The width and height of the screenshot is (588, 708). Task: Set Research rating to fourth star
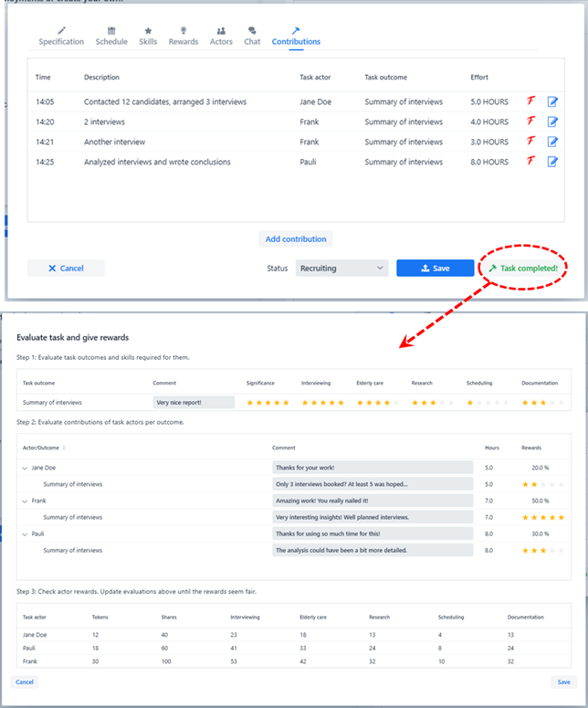pyautogui.click(x=442, y=403)
